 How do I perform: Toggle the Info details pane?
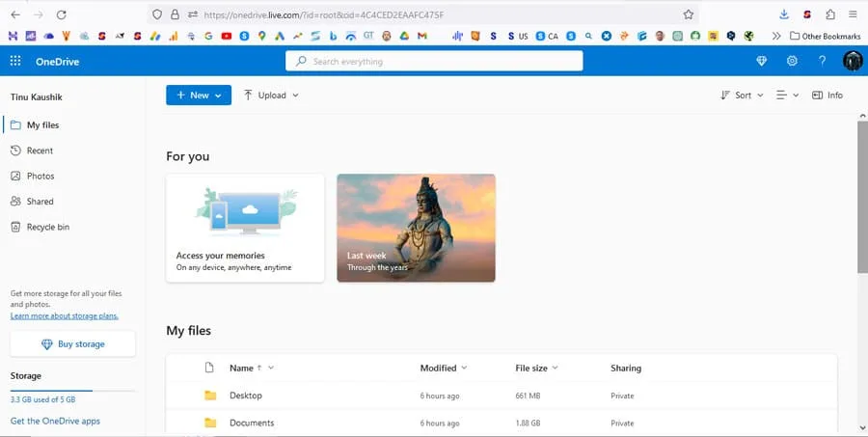[x=827, y=96]
